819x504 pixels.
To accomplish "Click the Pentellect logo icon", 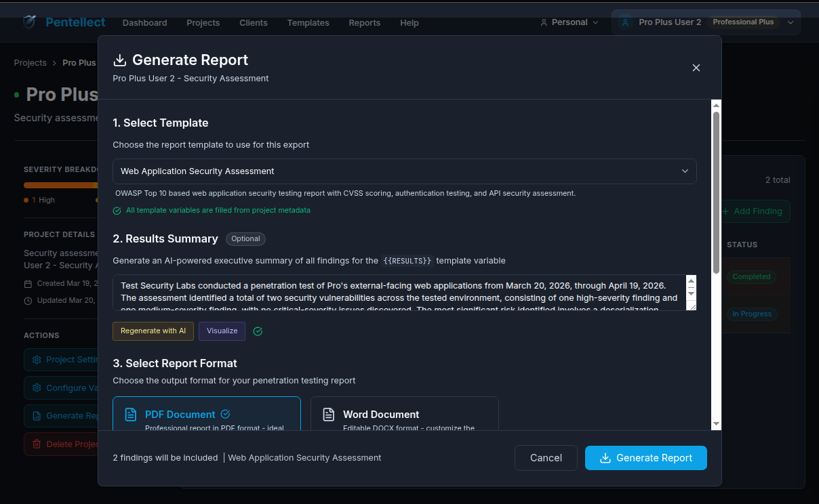I will click(29, 22).
